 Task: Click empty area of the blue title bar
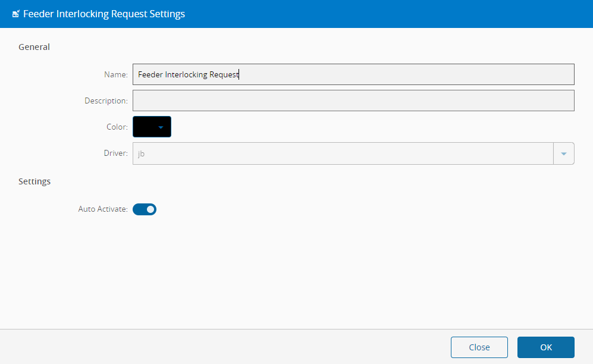387,14
